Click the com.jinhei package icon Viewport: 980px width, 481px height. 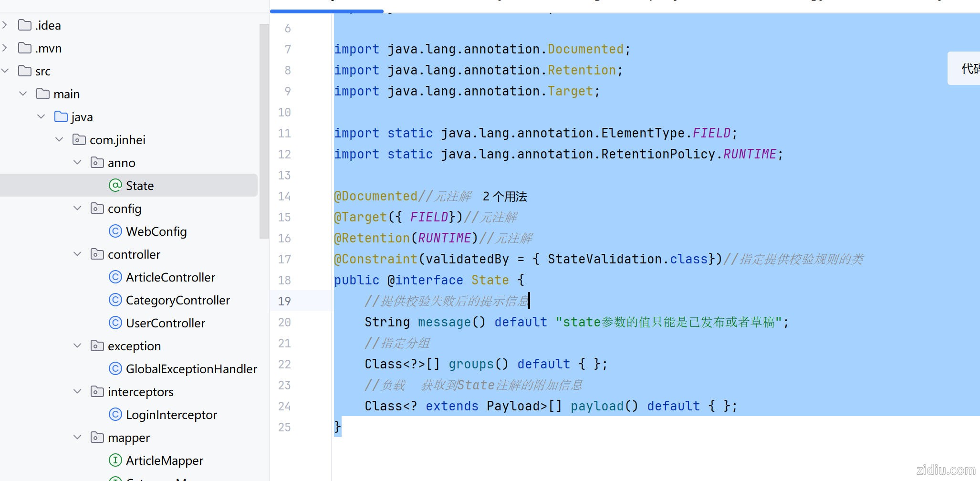(x=79, y=140)
